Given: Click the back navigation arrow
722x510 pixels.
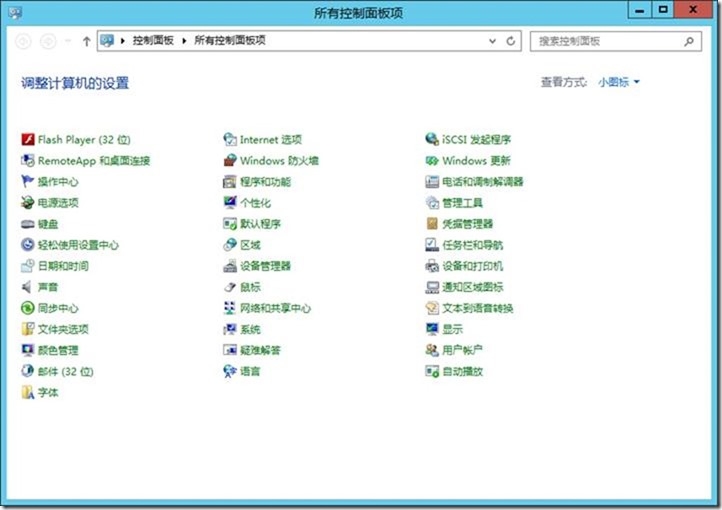Looking at the screenshot, I should click(x=23, y=41).
